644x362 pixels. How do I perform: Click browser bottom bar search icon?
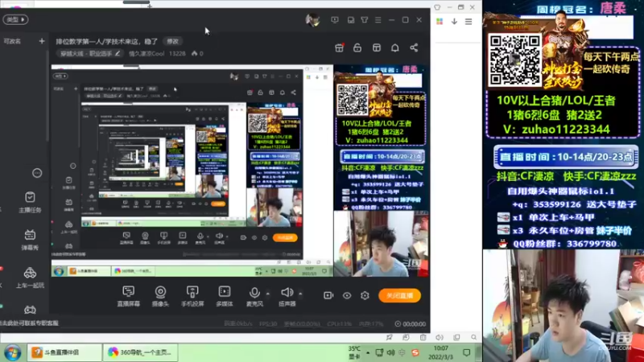[473, 337]
